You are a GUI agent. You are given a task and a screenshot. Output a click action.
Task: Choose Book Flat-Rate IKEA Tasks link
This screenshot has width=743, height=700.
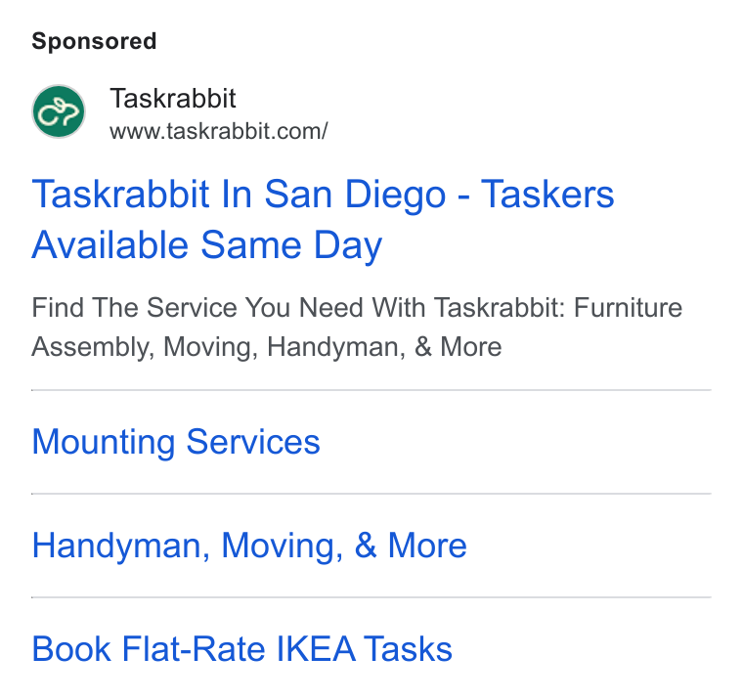click(x=241, y=649)
